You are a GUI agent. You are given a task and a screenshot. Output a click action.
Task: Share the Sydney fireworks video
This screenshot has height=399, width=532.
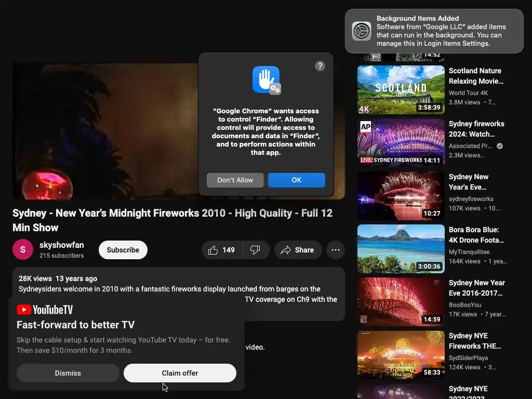298,250
